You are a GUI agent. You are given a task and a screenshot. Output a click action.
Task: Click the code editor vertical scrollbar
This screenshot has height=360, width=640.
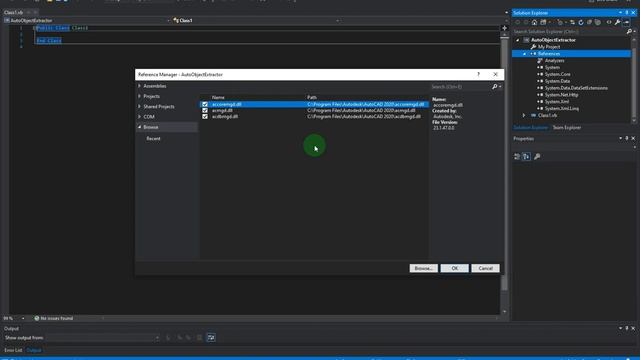pos(504,163)
